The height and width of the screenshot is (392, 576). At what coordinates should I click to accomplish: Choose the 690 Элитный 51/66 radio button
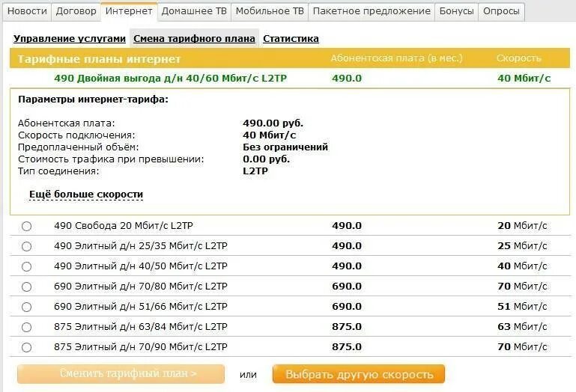pyautogui.click(x=26, y=307)
